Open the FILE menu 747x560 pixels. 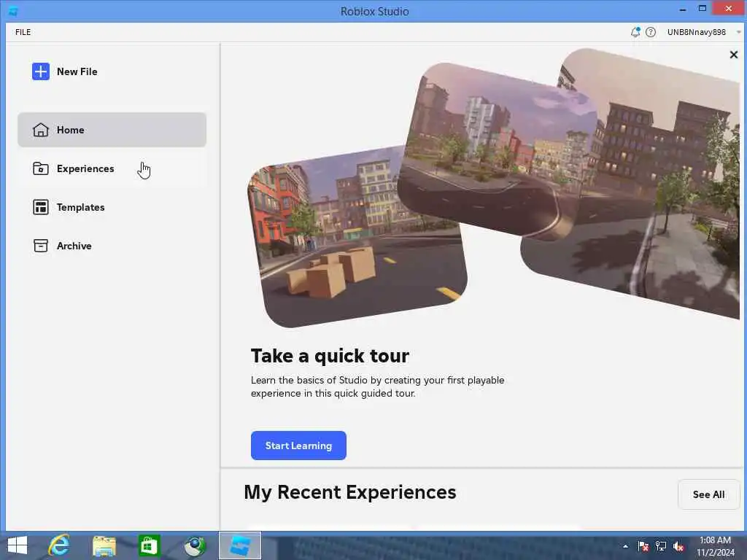coord(23,32)
